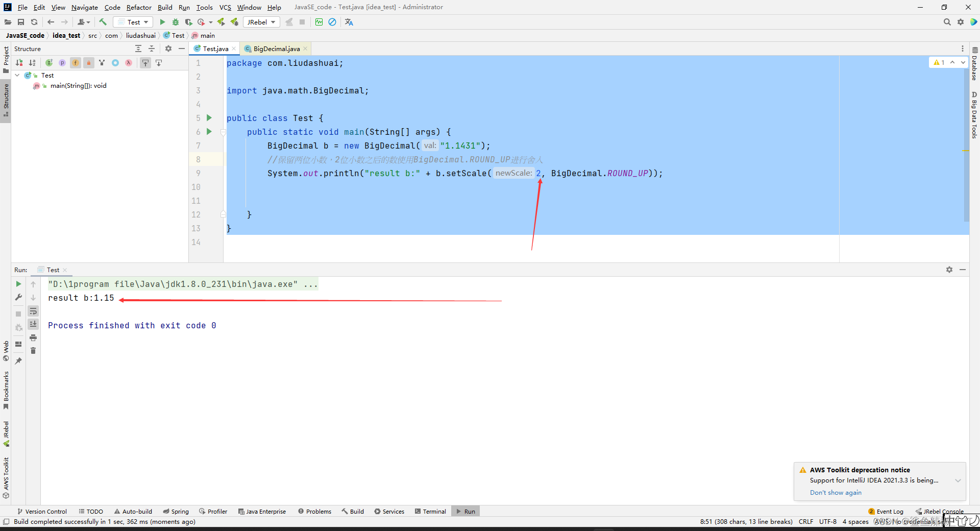Open the Event Log

point(886,511)
